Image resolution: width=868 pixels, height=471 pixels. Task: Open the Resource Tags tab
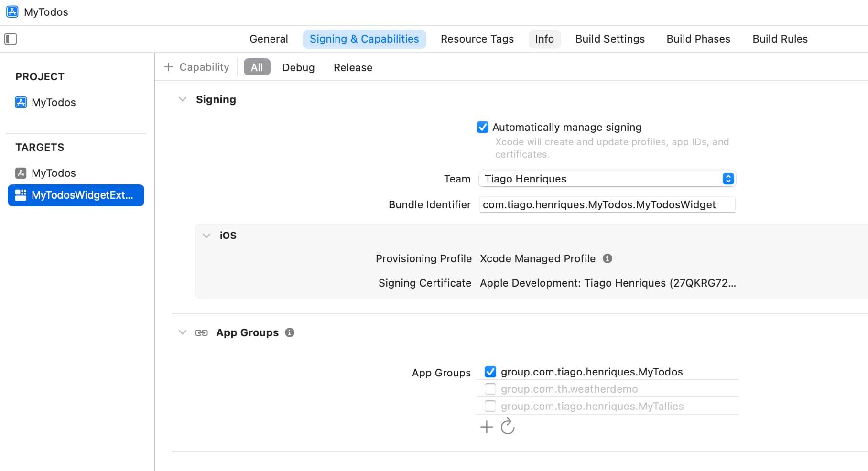(477, 39)
